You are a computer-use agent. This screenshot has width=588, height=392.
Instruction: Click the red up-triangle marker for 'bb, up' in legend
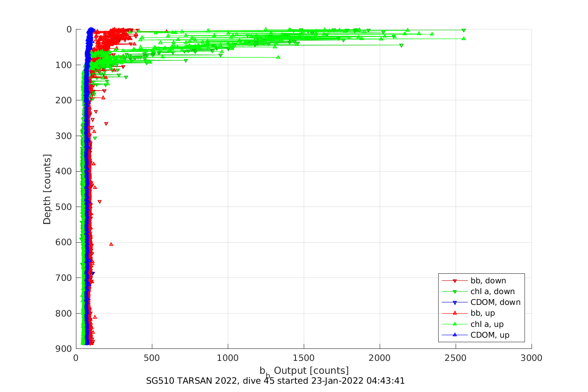pyautogui.click(x=454, y=313)
